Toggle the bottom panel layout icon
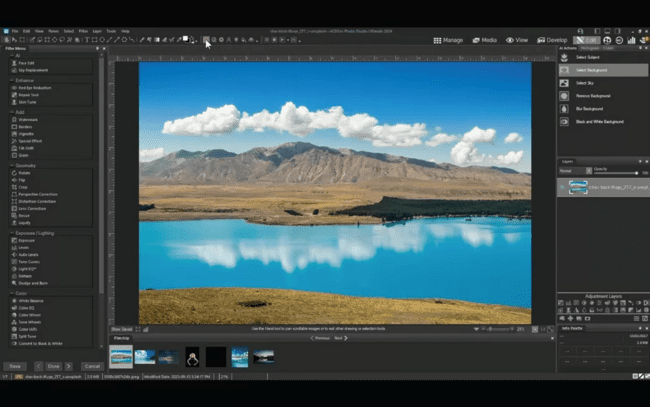650x407 pixels. [x=607, y=31]
